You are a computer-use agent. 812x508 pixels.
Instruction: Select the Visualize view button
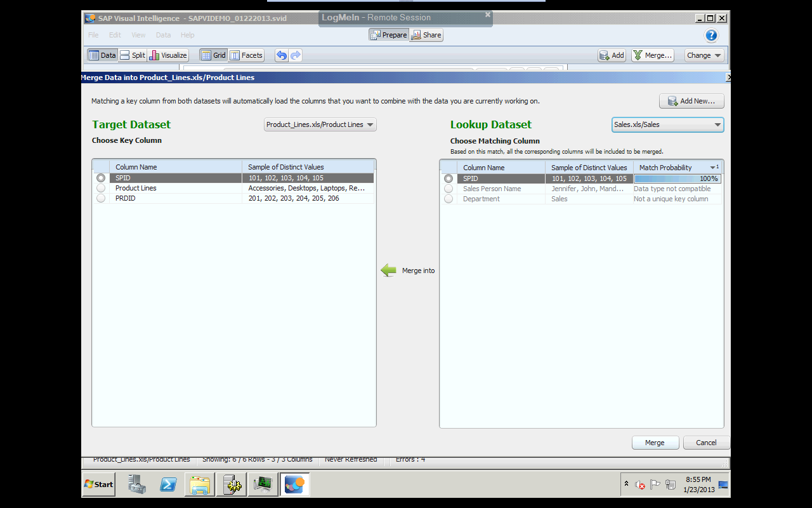[x=168, y=55]
